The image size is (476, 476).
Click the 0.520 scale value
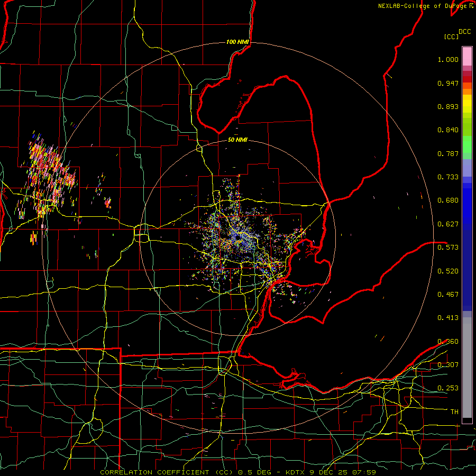click(x=448, y=271)
